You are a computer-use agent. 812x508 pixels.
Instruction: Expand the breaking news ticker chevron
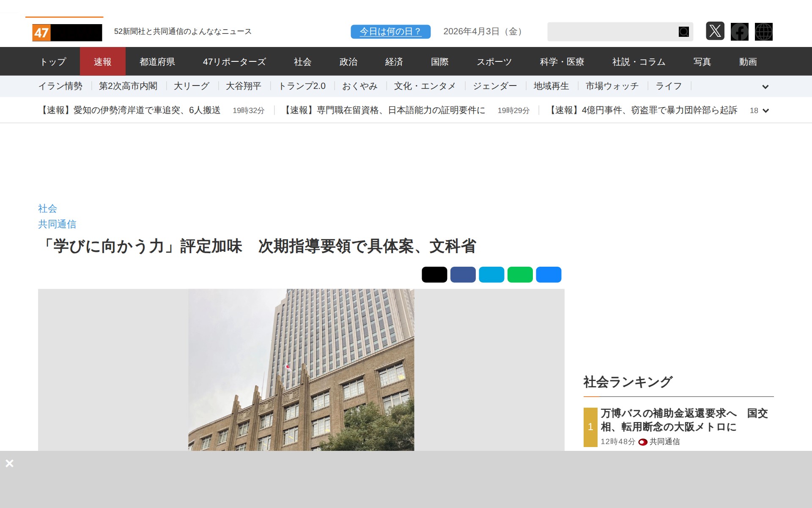coord(765,111)
